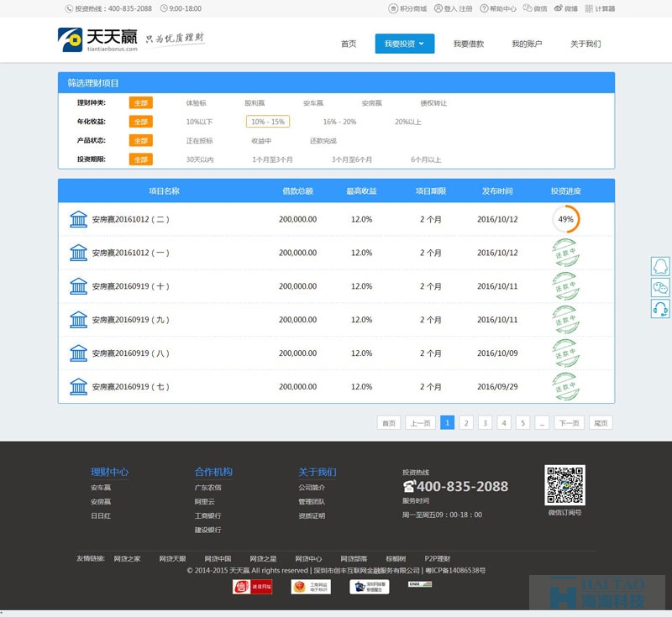Select the 10%以下 annual yield filter
Image resolution: width=672 pixels, height=617 pixels.
199,122
